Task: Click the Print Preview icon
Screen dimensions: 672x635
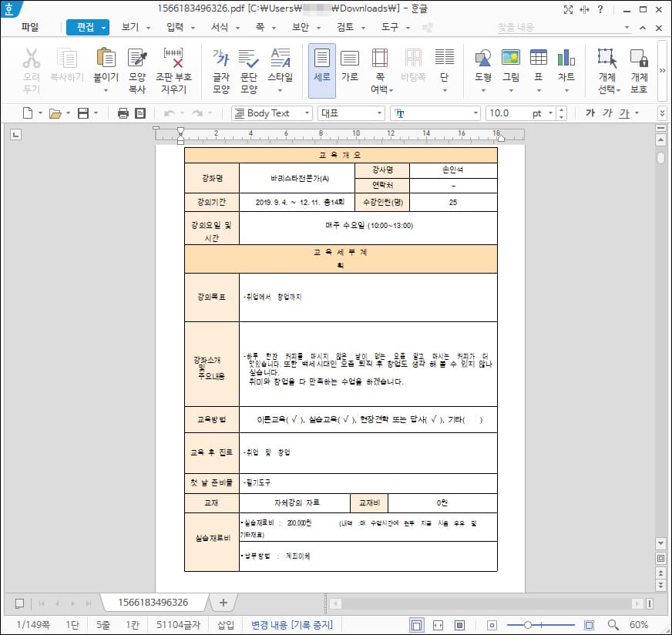Action: tap(140, 113)
